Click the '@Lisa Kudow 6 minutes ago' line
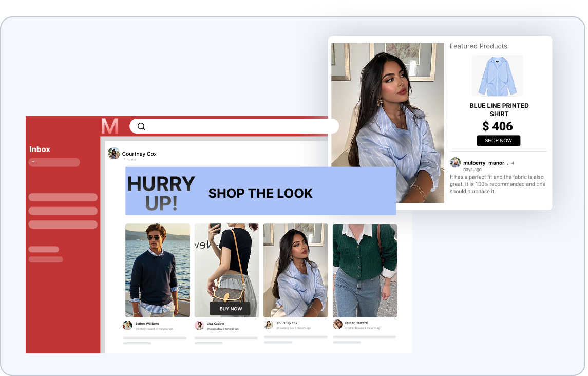Screen dimensions: 588x376 coord(223,329)
